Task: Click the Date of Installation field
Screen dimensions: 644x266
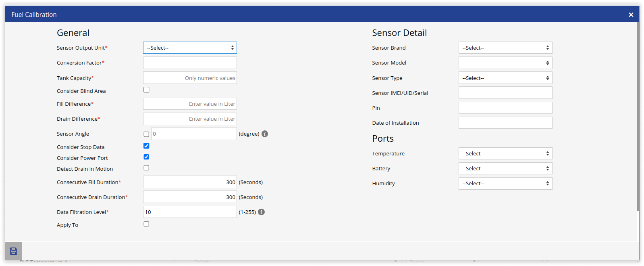Action: click(x=505, y=123)
